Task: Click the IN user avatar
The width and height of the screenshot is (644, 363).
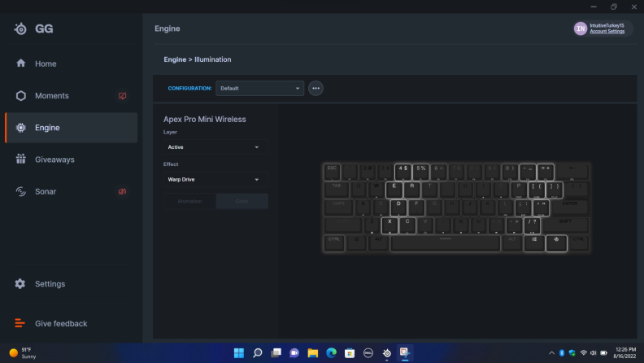Action: pyautogui.click(x=581, y=28)
